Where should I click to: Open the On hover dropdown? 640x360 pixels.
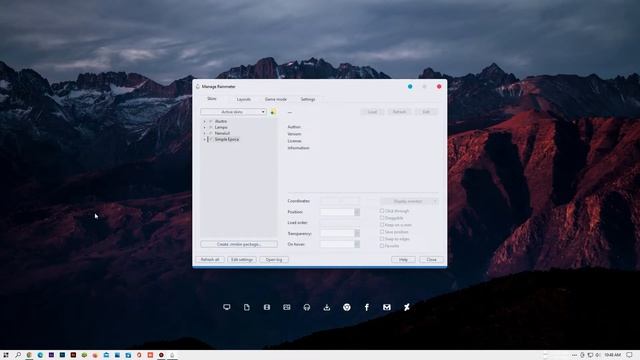[340, 244]
